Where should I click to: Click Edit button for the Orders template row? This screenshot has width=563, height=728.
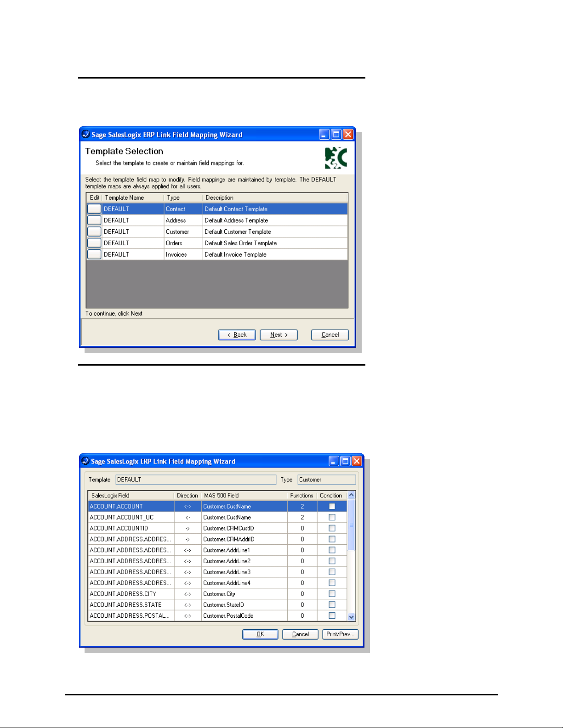(x=94, y=243)
